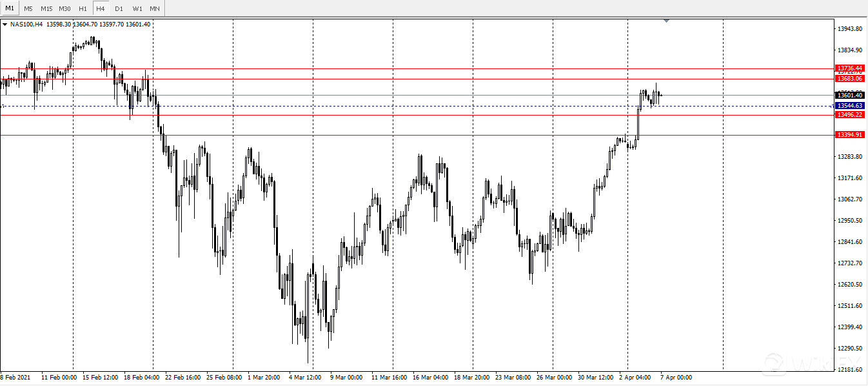Select the M30 period button

(x=64, y=8)
